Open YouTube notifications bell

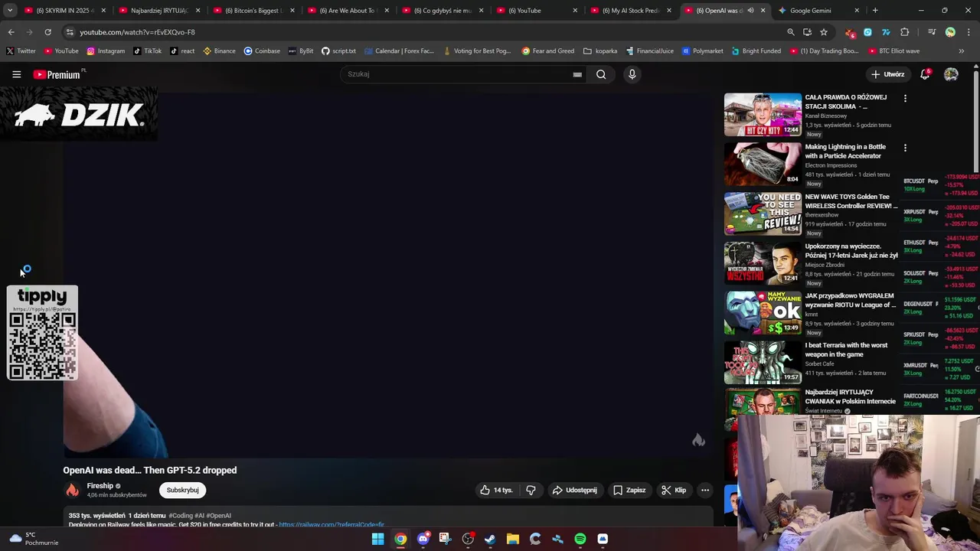click(925, 74)
